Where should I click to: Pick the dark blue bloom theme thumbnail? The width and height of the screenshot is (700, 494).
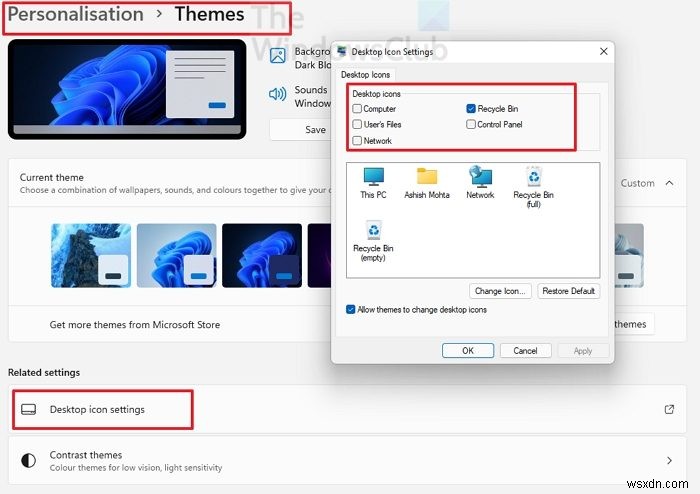coord(262,255)
